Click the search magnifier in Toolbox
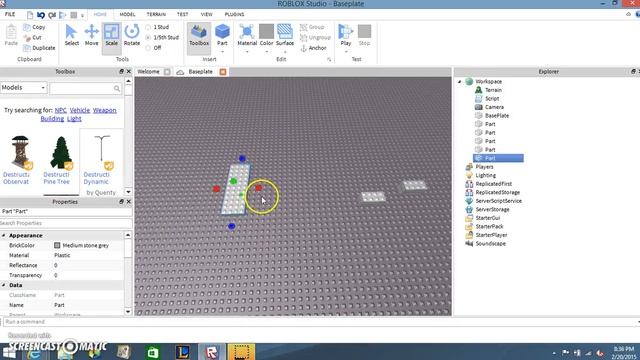Viewport: 640px width, 360px height. coord(117,88)
